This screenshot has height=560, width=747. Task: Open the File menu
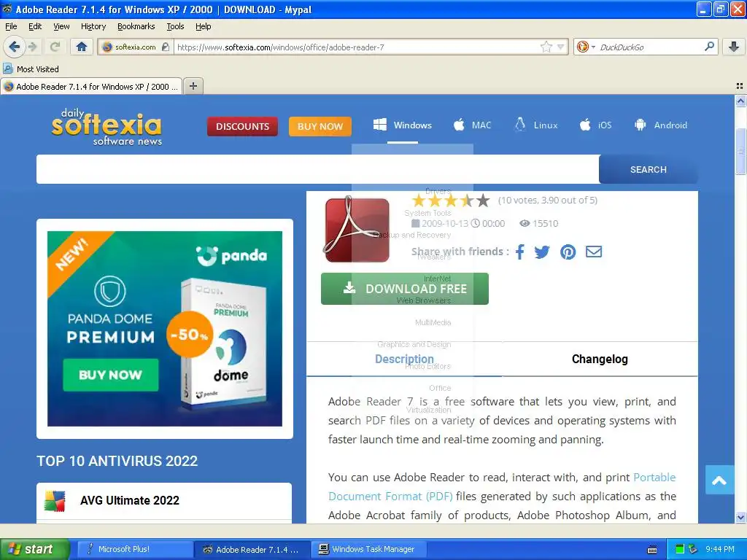[11, 26]
